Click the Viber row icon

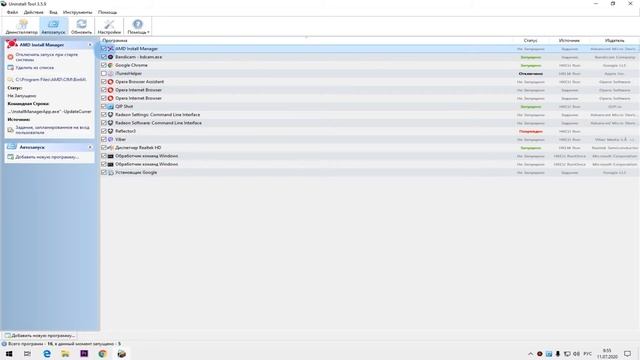pos(111,139)
